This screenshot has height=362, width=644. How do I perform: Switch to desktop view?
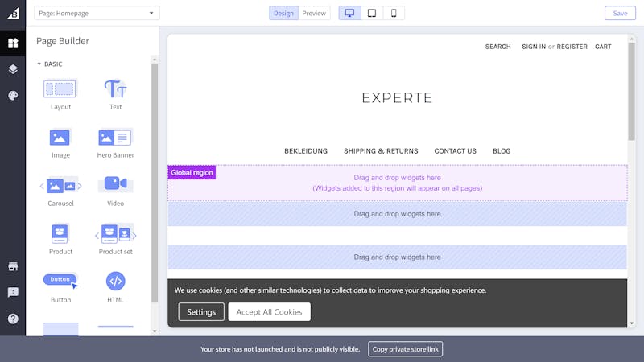click(349, 13)
